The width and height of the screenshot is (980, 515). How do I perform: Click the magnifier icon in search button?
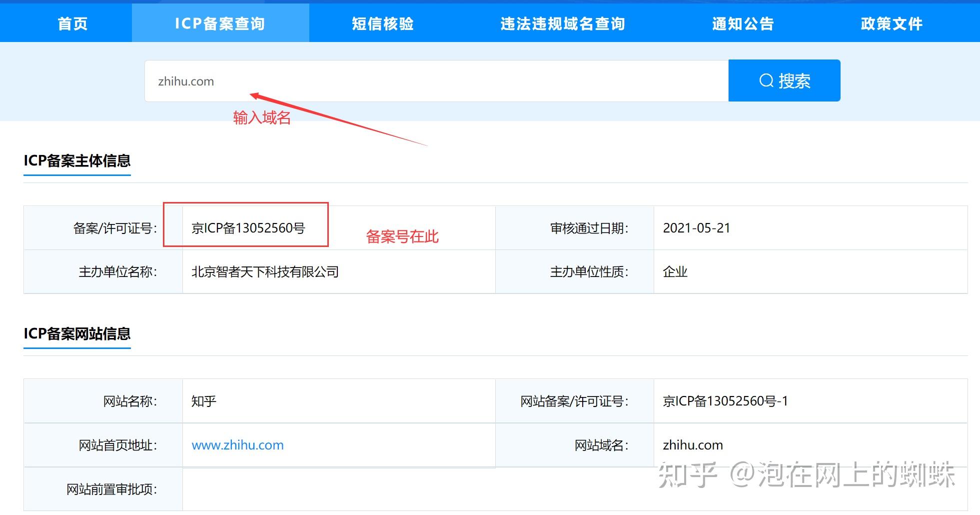tap(766, 80)
